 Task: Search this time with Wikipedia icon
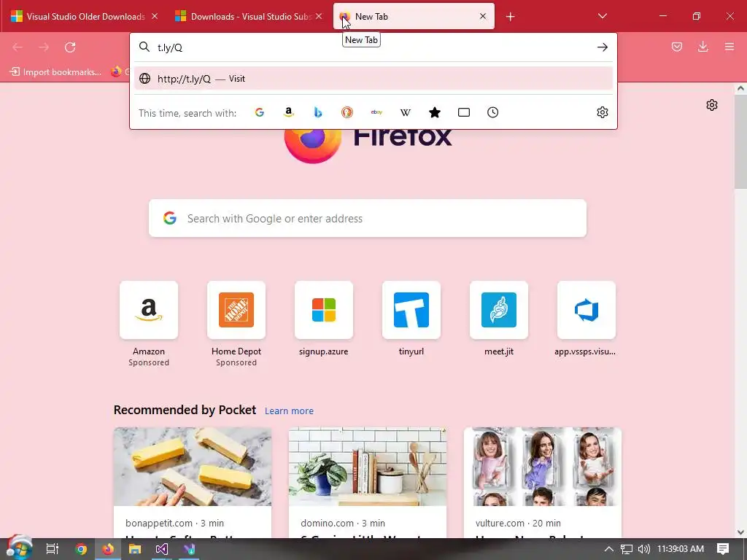pyautogui.click(x=406, y=112)
